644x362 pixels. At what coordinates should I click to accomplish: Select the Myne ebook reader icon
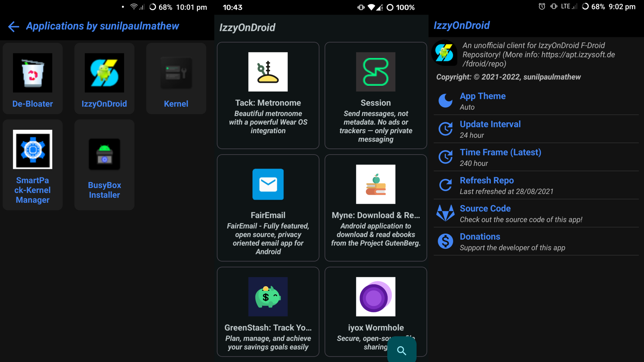376,184
